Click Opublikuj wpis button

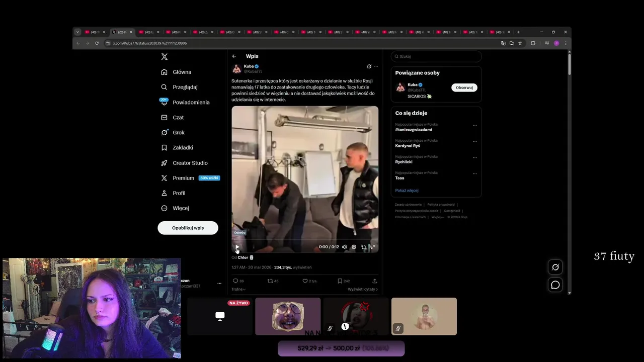(x=188, y=228)
